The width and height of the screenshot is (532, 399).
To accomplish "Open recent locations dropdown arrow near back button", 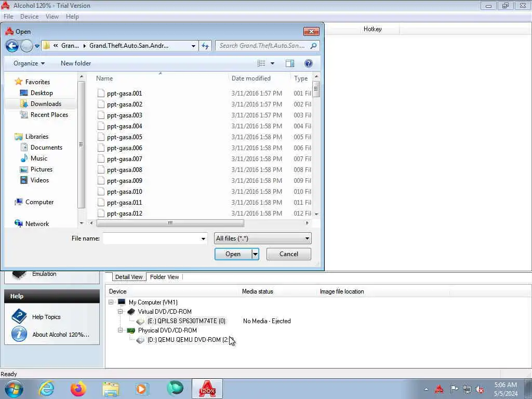I will [37, 46].
